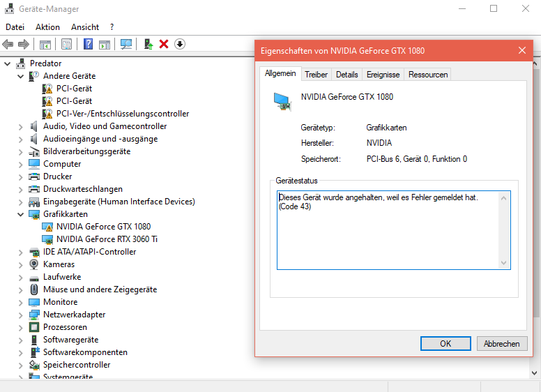The width and height of the screenshot is (541, 392).
Task: Click icon of the first PCI-Gerät
Action: [47, 89]
